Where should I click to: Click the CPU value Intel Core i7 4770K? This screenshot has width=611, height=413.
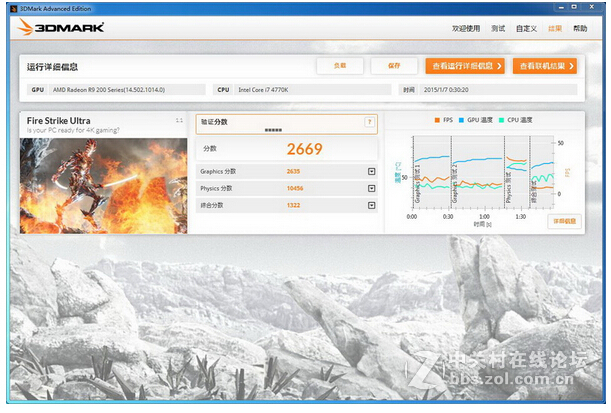[x=263, y=90]
